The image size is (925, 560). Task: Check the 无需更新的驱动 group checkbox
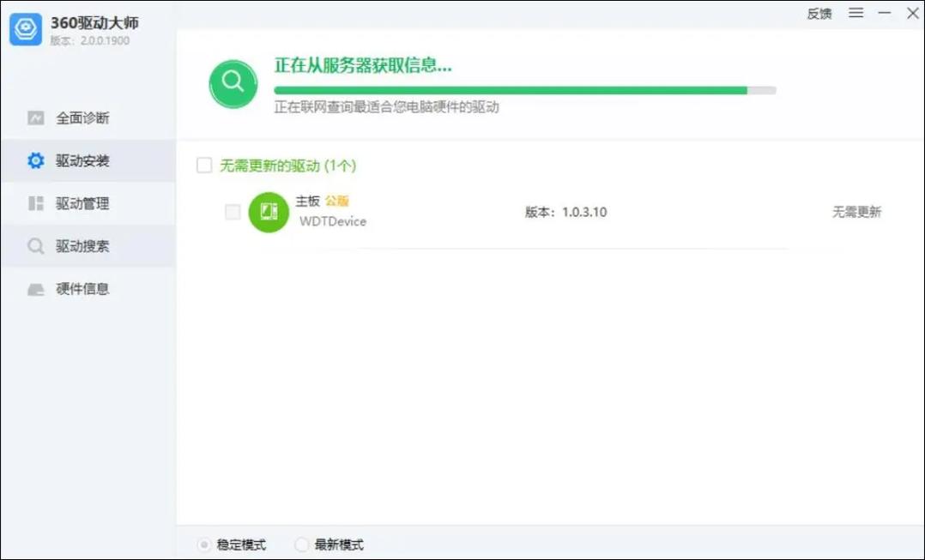pos(203,166)
